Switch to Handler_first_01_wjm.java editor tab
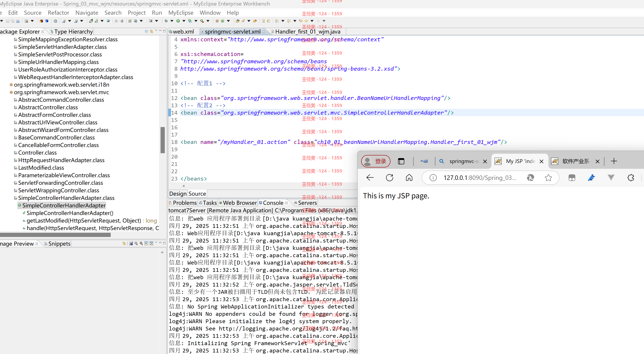644x354 pixels. pyautogui.click(x=308, y=32)
